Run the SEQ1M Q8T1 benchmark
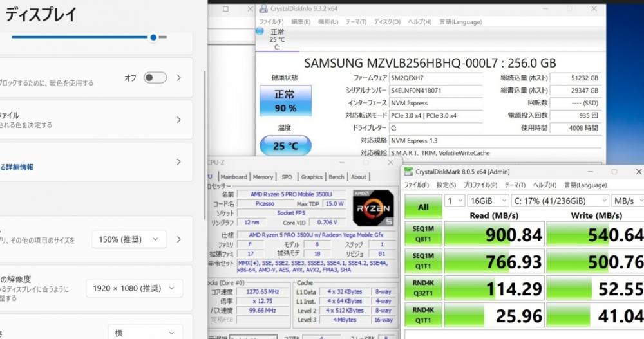The height and width of the screenshot is (339, 644). pos(424,234)
